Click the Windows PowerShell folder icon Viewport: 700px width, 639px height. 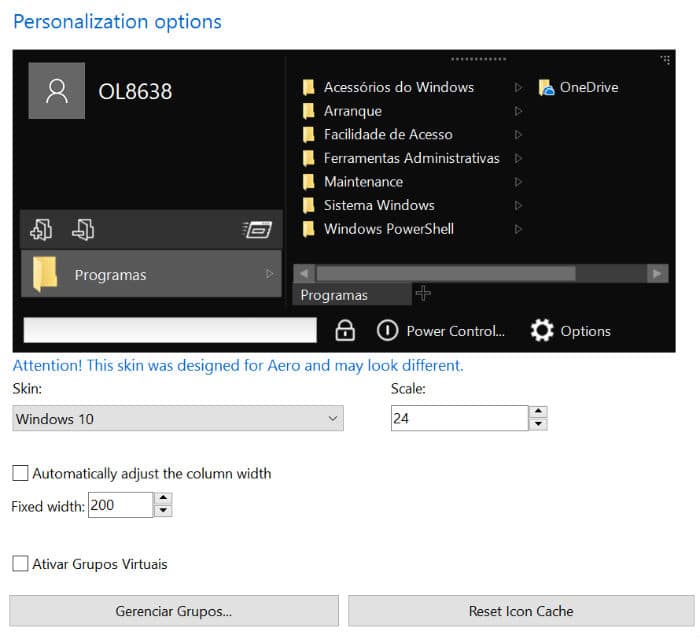point(308,229)
